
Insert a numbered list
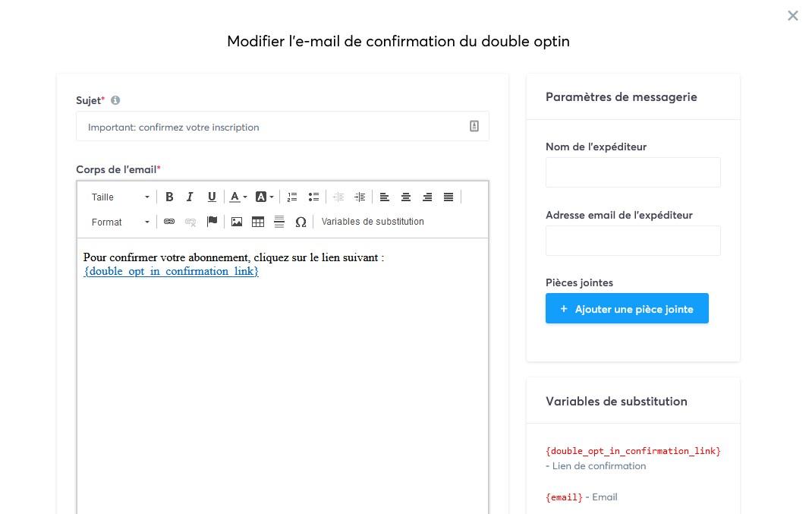[292, 197]
